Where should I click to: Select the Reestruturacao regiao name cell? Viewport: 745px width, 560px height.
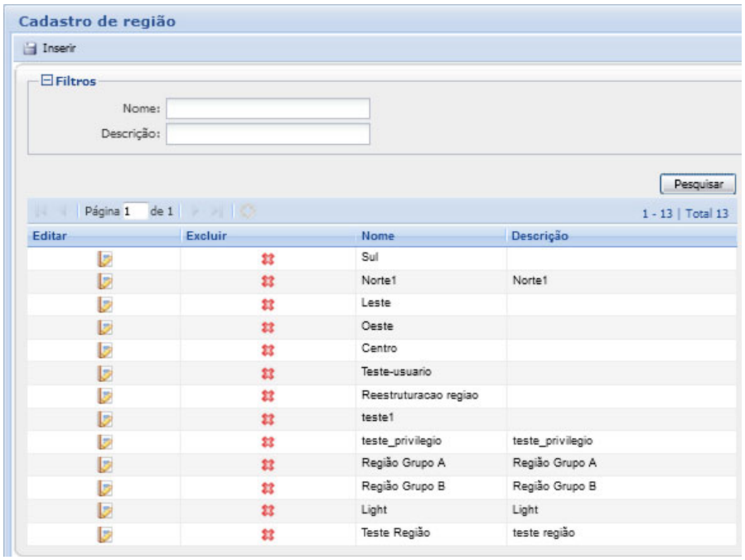tap(420, 395)
